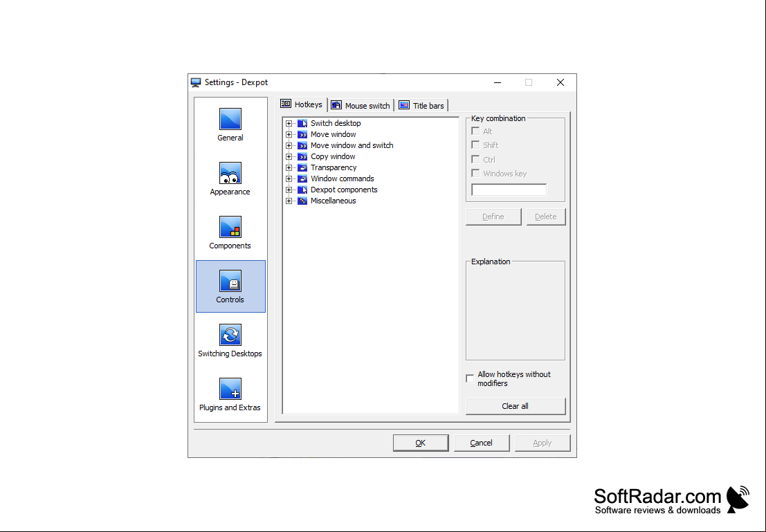This screenshot has height=532, width=766.
Task: Tick the Ctrl modifier checkbox
Action: pos(475,159)
